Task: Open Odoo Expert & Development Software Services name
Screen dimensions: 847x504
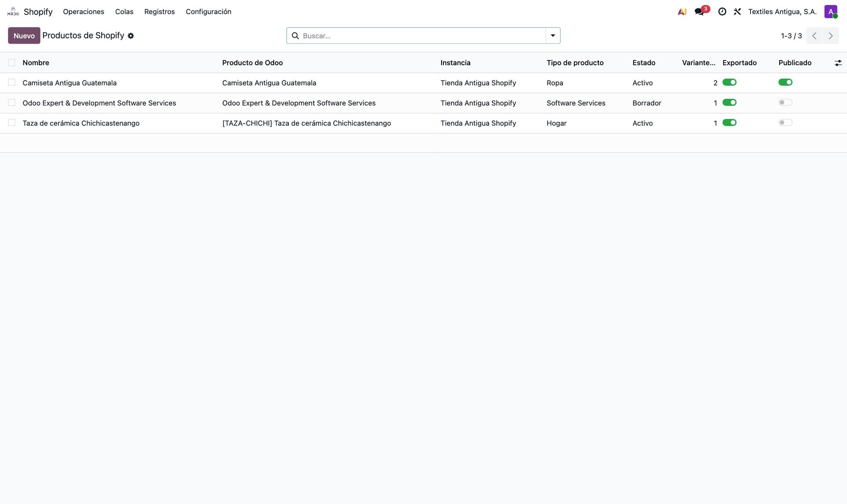Action: 99,103
